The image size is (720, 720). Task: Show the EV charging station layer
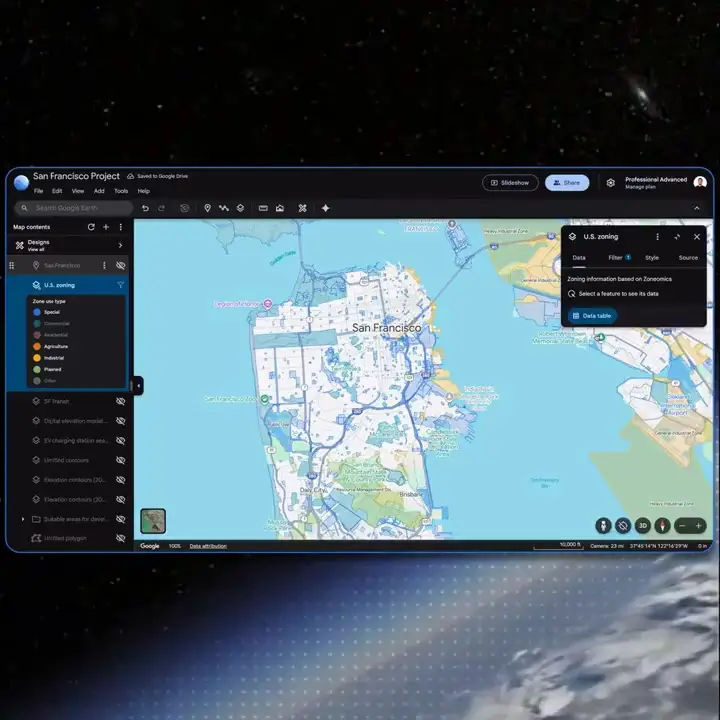pos(121,441)
